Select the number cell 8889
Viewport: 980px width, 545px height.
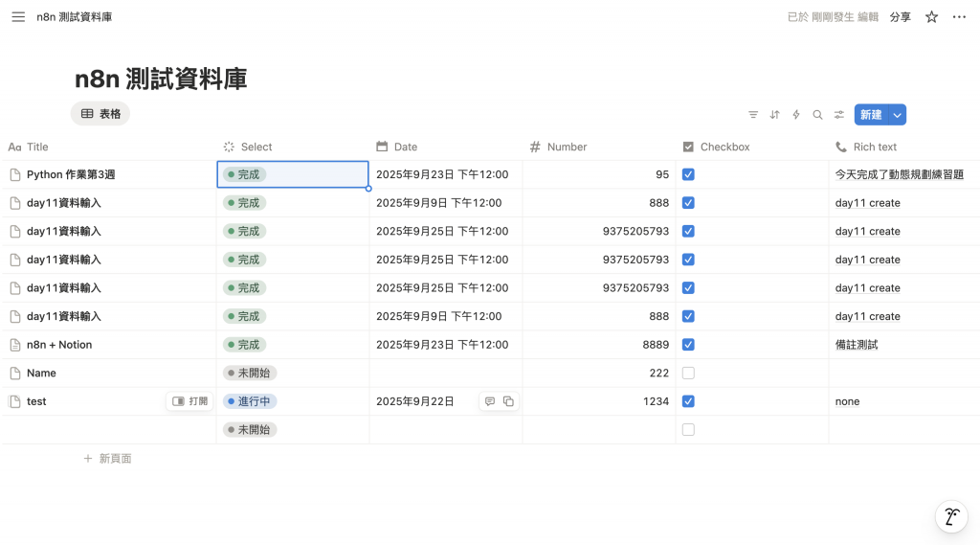coord(599,345)
